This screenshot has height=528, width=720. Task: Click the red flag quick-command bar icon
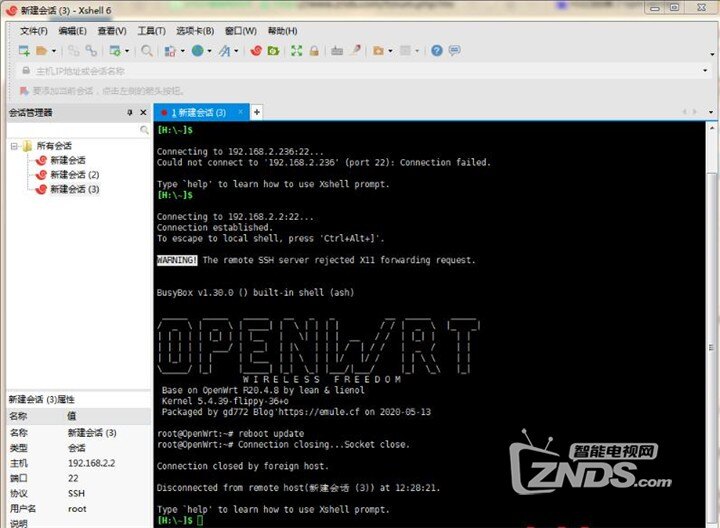(24, 90)
